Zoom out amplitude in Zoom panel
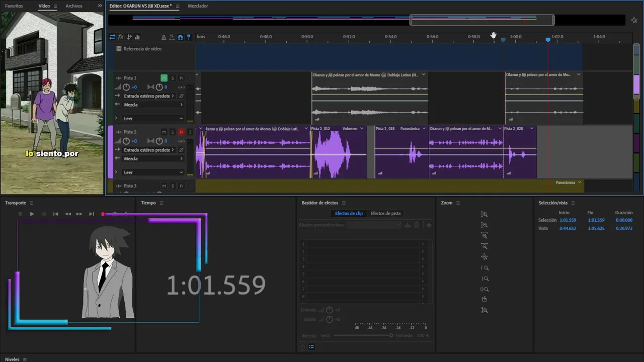 [484, 225]
